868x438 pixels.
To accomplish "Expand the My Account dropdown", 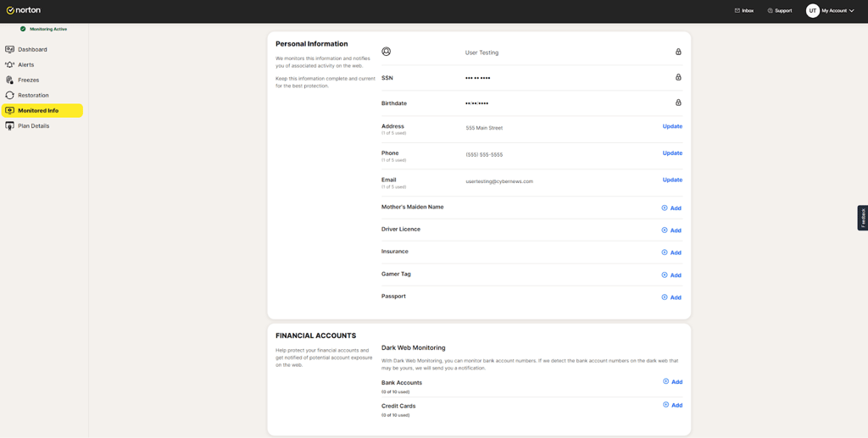I will pyautogui.click(x=838, y=10).
